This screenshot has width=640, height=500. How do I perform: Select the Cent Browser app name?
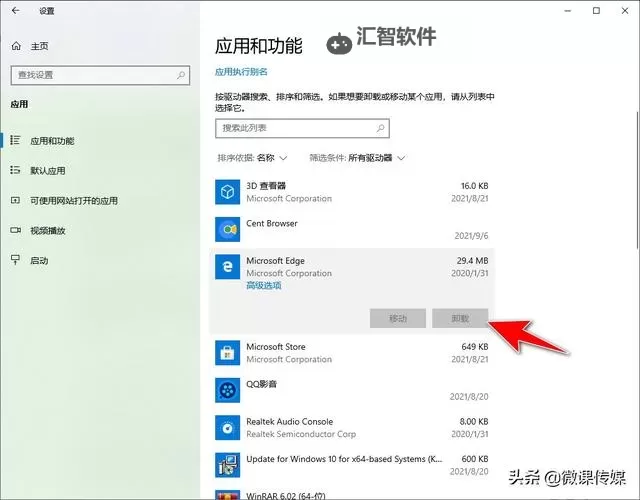click(x=272, y=223)
